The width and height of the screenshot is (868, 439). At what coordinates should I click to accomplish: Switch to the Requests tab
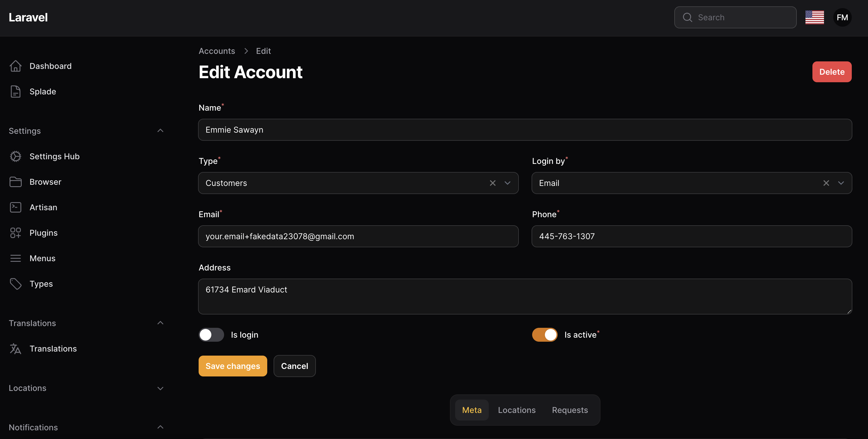pos(569,410)
